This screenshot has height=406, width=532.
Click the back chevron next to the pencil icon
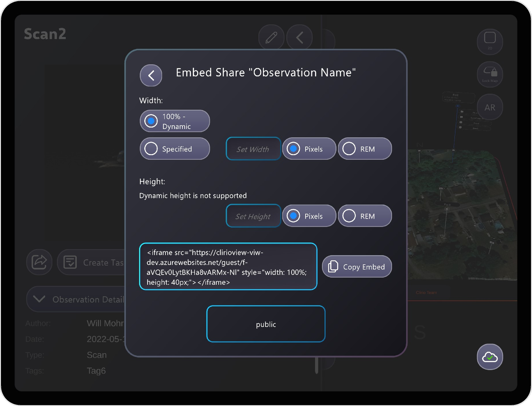coord(300,38)
